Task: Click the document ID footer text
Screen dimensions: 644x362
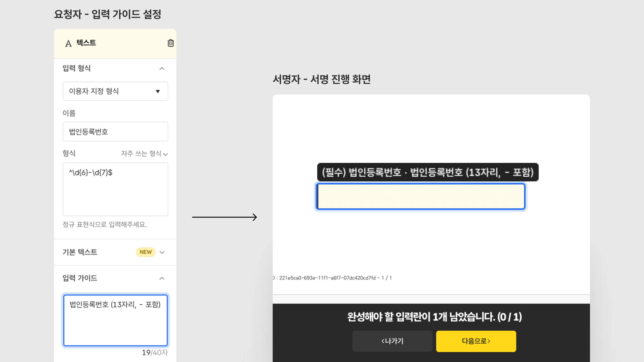Action: 332,278
